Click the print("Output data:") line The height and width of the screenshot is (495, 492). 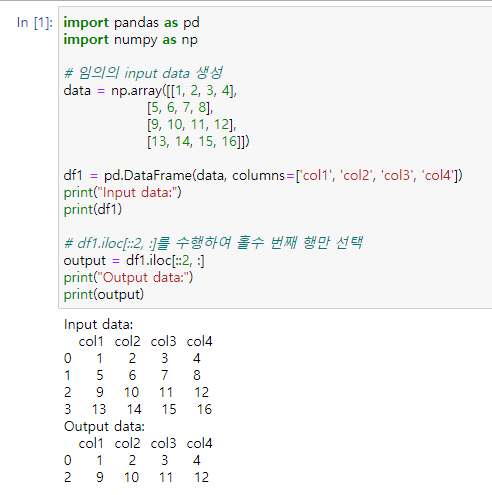point(128,278)
